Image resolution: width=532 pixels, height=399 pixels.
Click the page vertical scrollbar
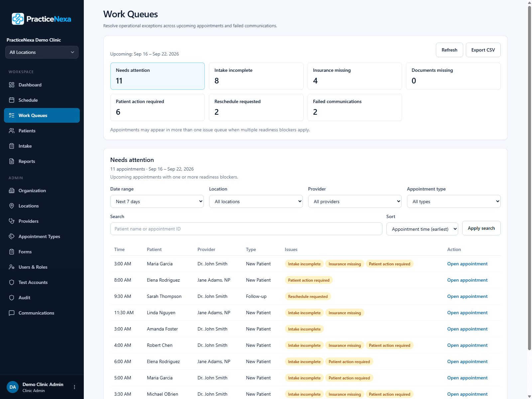pyautogui.click(x=529, y=178)
